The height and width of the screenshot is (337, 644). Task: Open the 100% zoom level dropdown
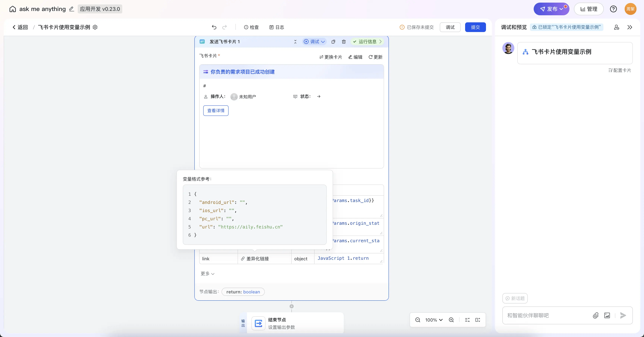click(434, 320)
